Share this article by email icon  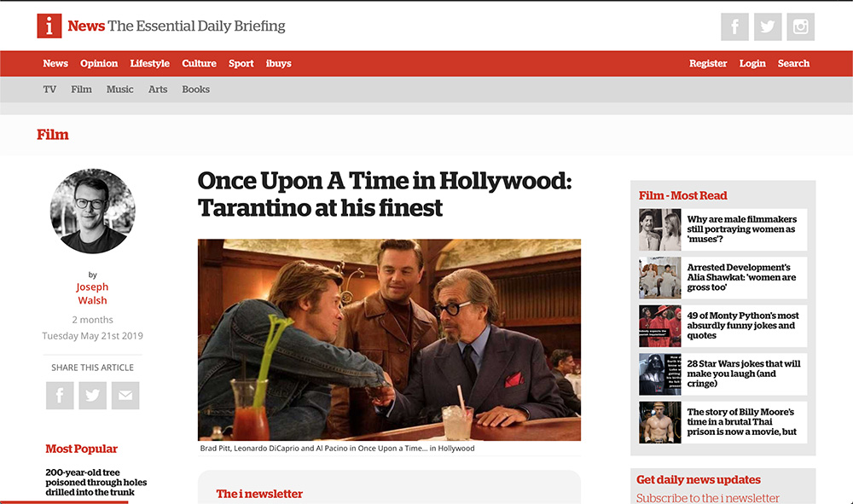[x=125, y=395]
